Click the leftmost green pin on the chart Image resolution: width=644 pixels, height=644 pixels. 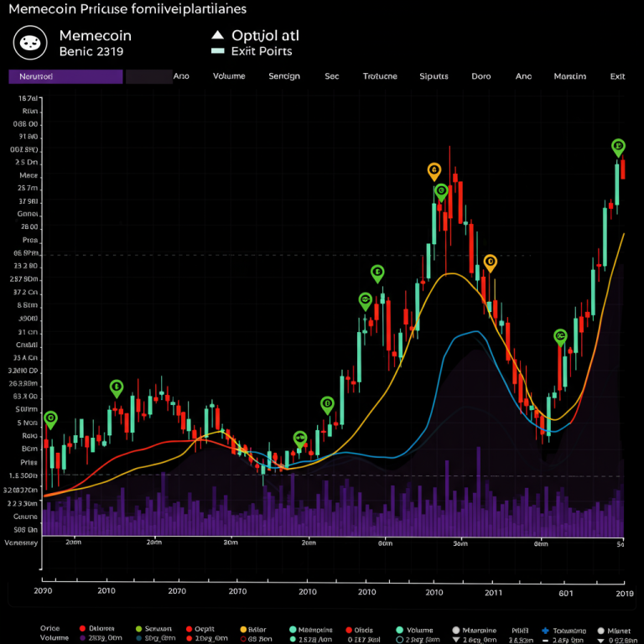(x=50, y=418)
